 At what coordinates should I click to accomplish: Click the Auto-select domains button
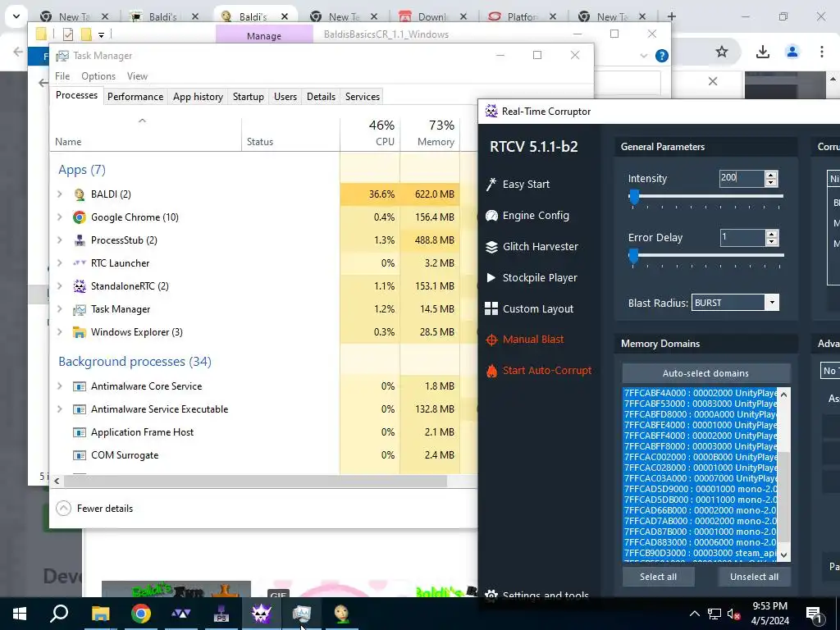coord(705,373)
